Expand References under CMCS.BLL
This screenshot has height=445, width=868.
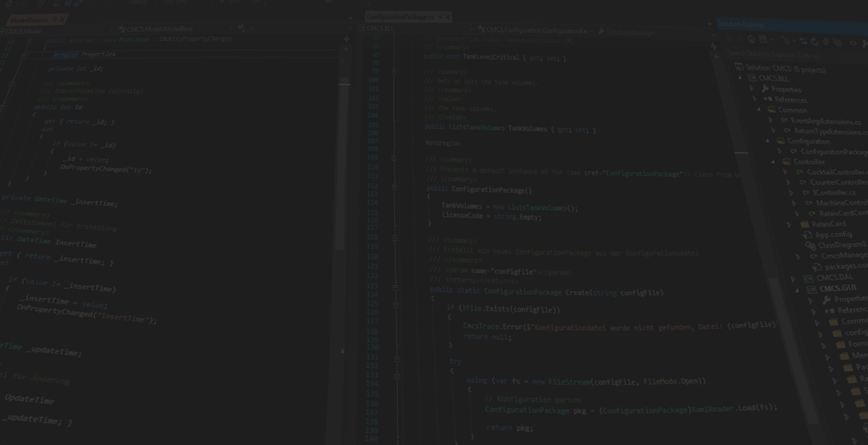click(754, 98)
